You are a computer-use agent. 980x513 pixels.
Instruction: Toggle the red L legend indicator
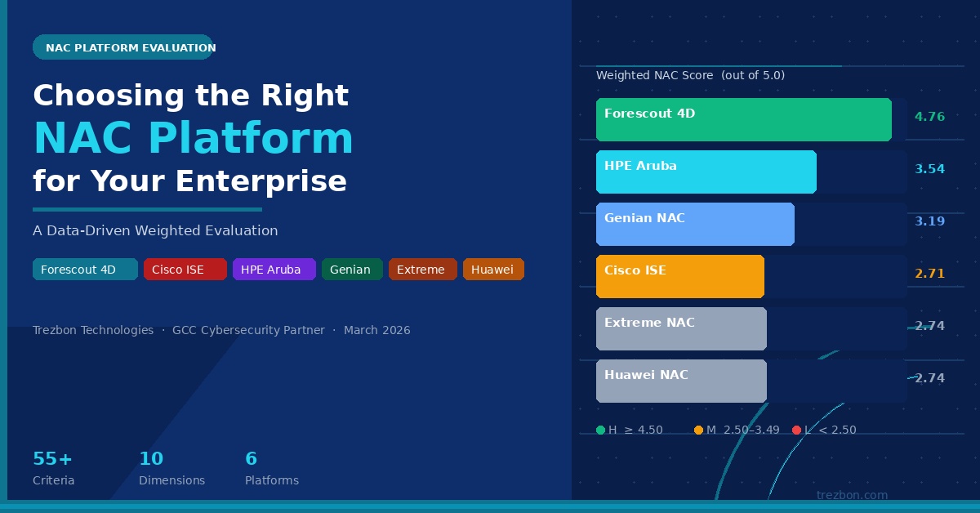(x=797, y=430)
